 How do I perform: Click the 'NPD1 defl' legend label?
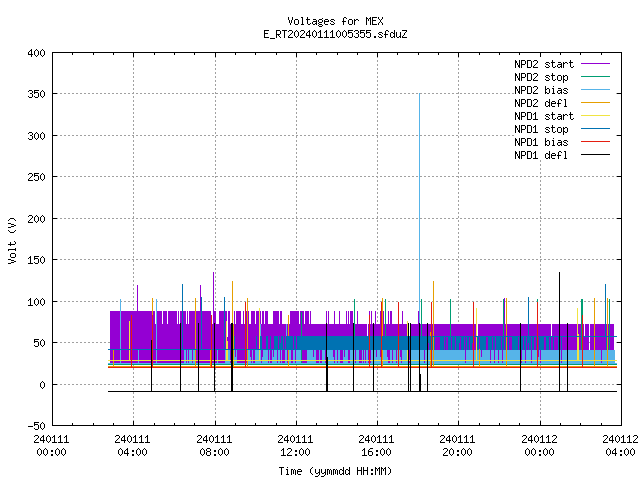coord(541,156)
